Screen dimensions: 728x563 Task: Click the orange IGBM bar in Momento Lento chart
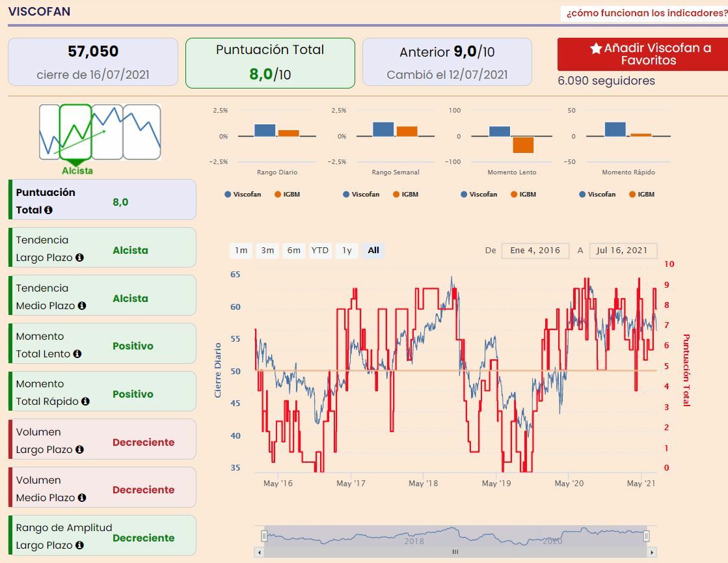(x=523, y=145)
